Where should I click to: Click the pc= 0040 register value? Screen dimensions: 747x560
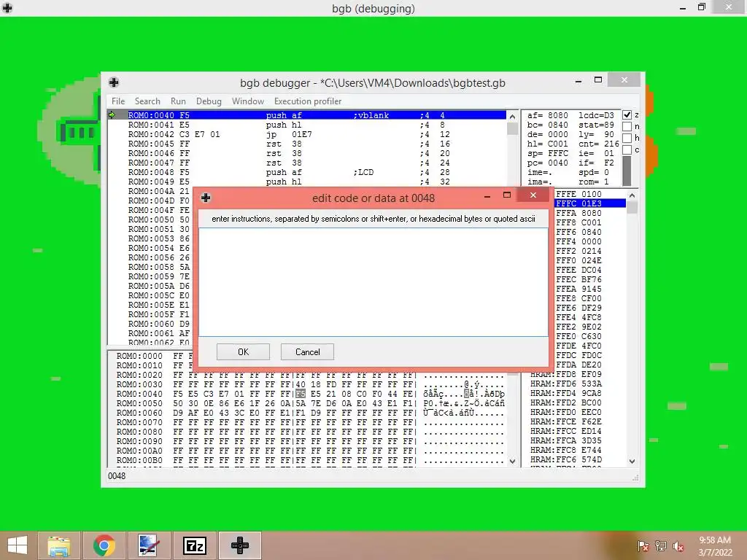[x=547, y=163]
